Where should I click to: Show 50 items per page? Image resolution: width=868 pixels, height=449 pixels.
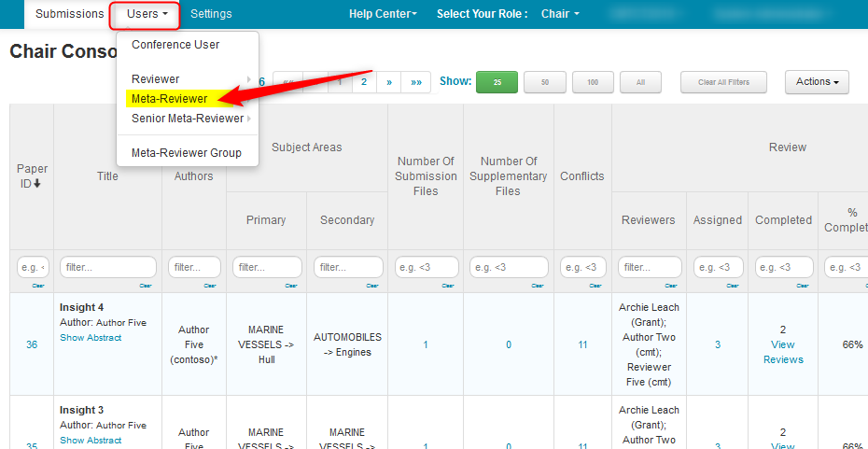click(545, 82)
